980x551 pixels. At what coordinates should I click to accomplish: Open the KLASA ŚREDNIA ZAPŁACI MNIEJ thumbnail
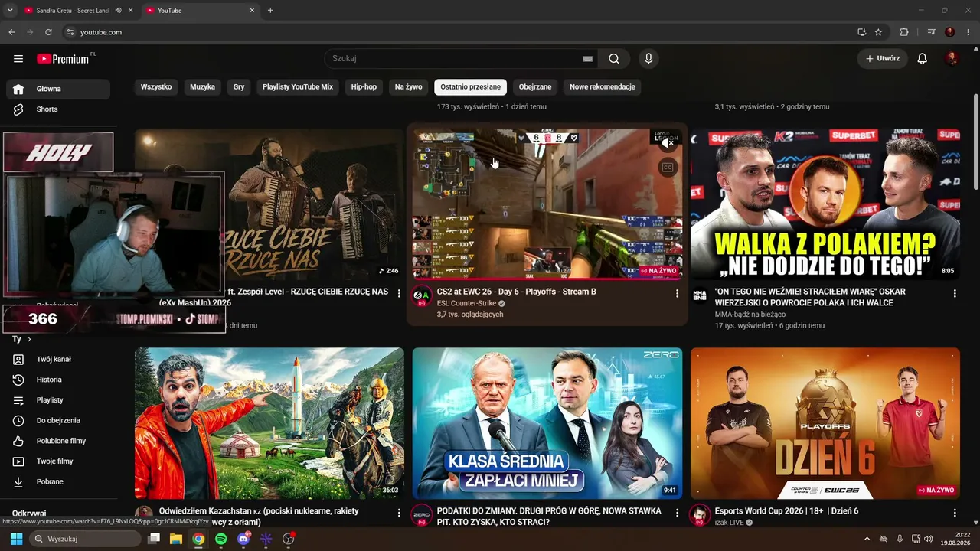click(547, 423)
